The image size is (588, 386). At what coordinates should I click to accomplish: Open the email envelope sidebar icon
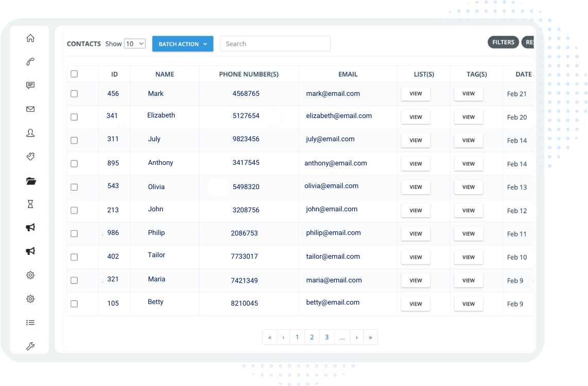point(30,109)
